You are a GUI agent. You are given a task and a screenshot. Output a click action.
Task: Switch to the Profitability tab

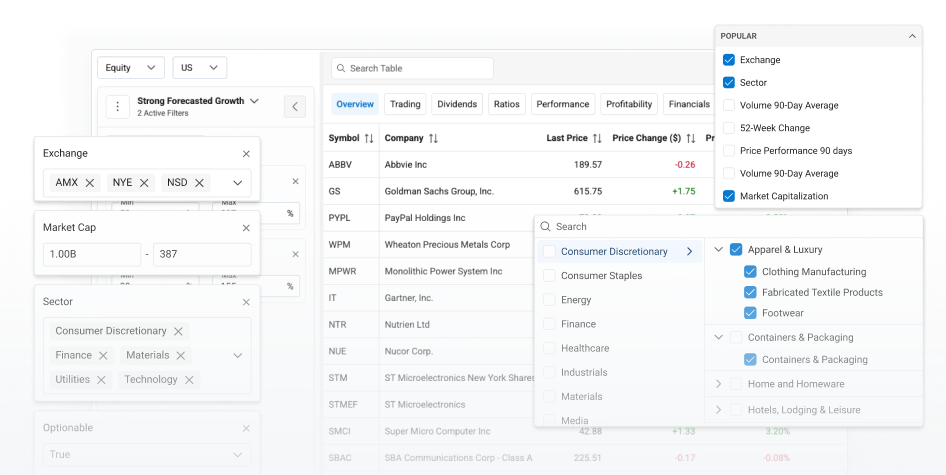click(629, 104)
